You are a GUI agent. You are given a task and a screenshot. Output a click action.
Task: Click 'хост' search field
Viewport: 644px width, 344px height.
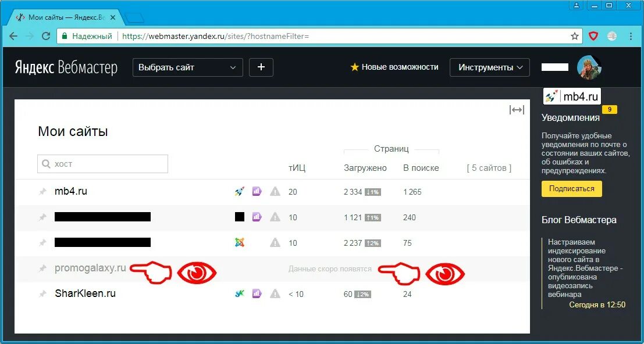pos(102,164)
